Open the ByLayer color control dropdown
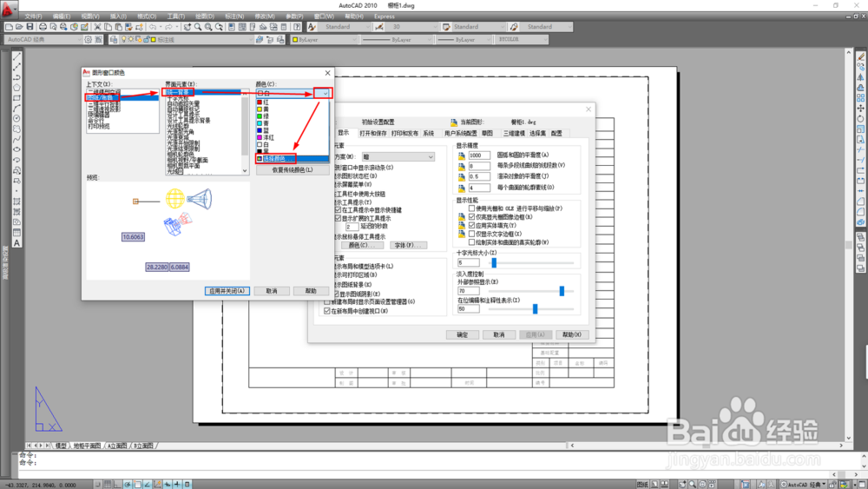868x489 pixels. pos(354,39)
